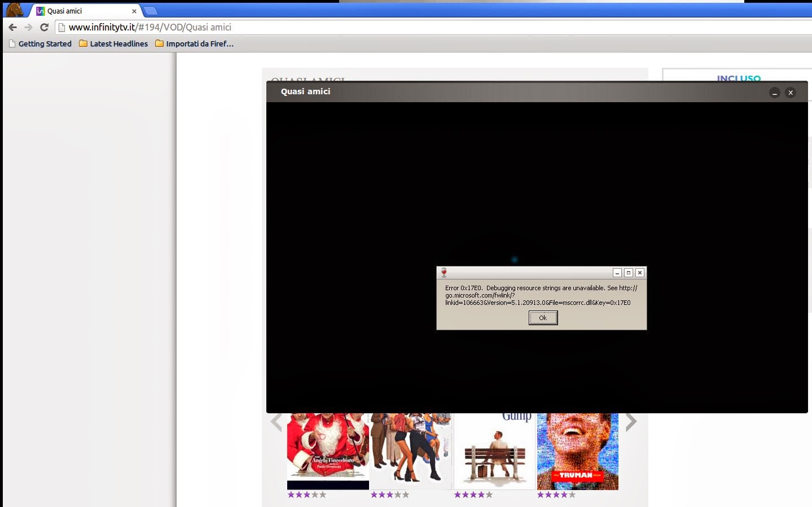Screen dimensions: 812x507
Task: Click the wine glass icon in error dialog
Action: pos(444,273)
